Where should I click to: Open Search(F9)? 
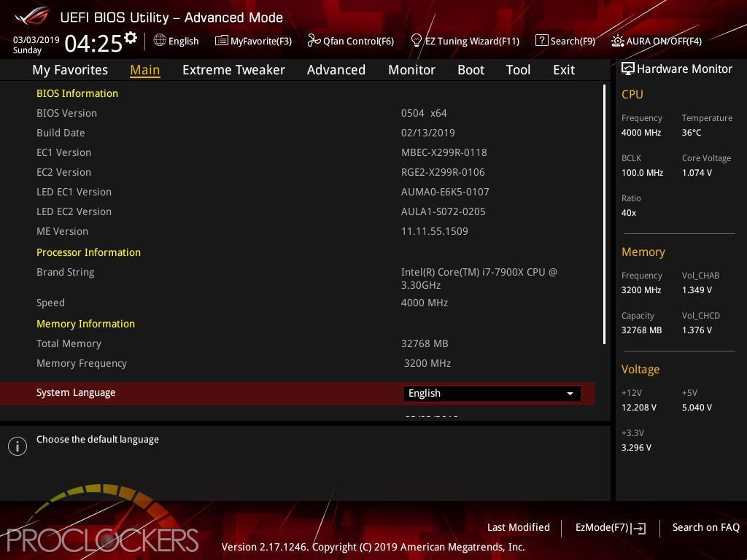(x=565, y=41)
